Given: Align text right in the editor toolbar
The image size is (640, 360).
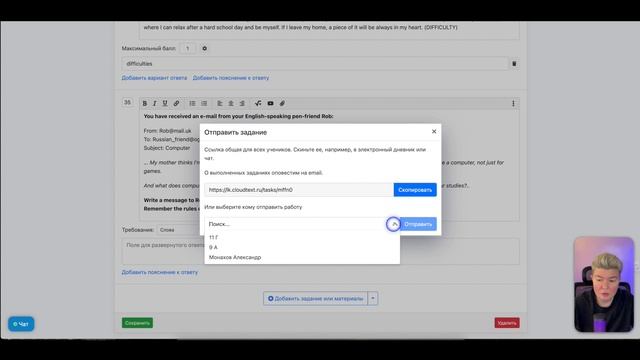Looking at the screenshot, I should point(242,104).
